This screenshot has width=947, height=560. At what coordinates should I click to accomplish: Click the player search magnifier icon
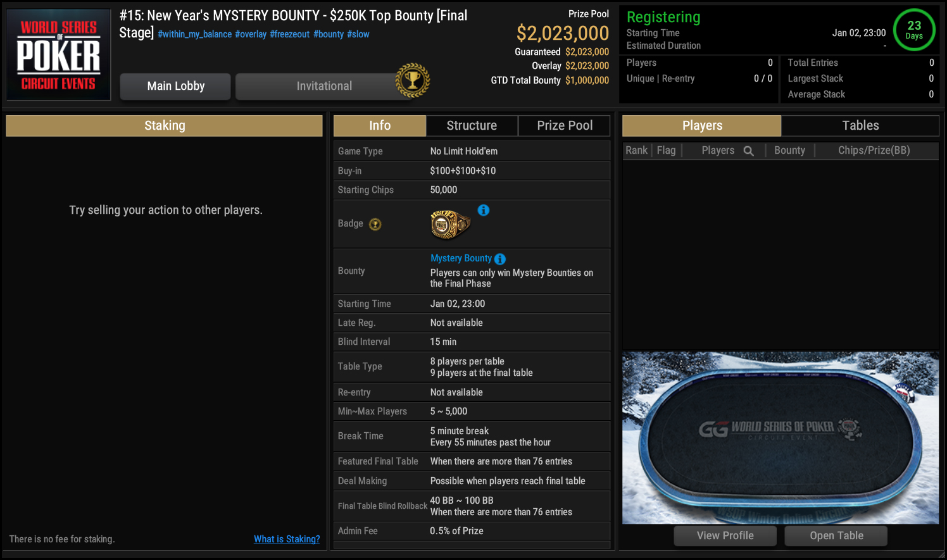tap(748, 151)
